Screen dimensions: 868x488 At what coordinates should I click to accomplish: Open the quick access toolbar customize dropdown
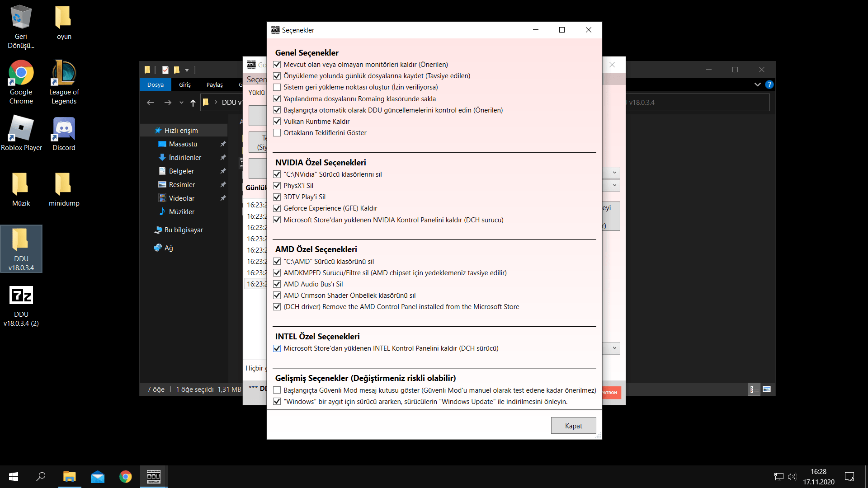pyautogui.click(x=187, y=70)
